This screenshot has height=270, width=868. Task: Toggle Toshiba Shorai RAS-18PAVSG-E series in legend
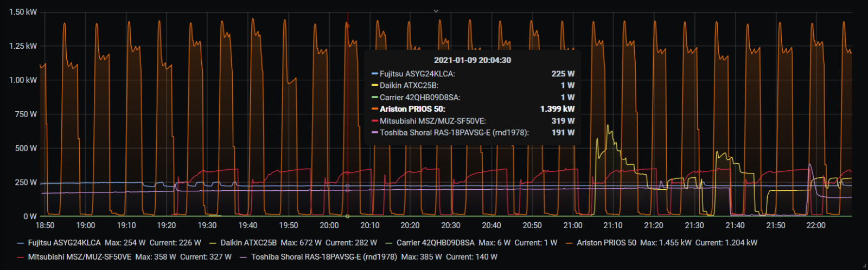[x=324, y=257]
